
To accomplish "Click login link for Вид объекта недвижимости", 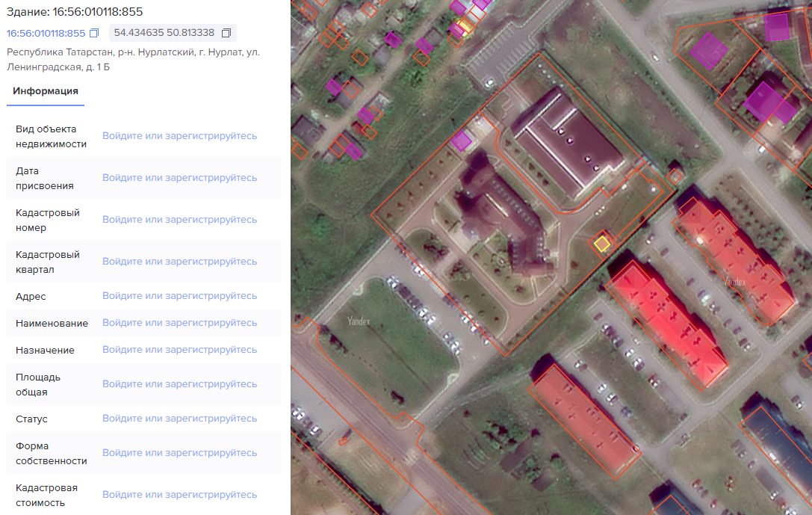I will (x=179, y=136).
